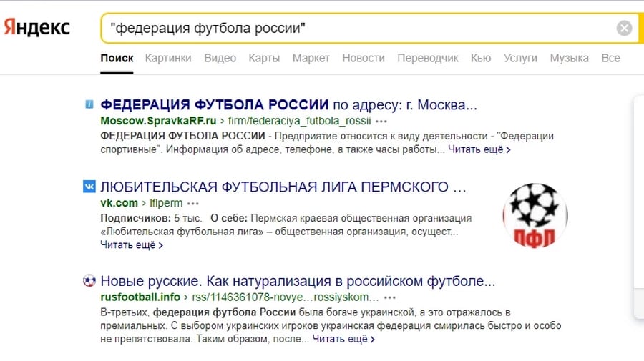Image resolution: width=644 pixels, height=361 pixels.
Task: Open the three-dot menu for vk.com result
Action: pyautogui.click(x=192, y=204)
